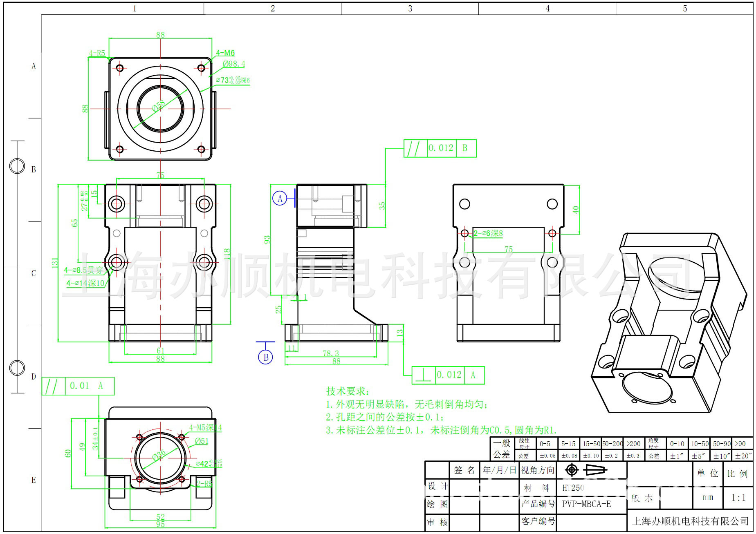Click the '单位' header cell

[708, 474]
